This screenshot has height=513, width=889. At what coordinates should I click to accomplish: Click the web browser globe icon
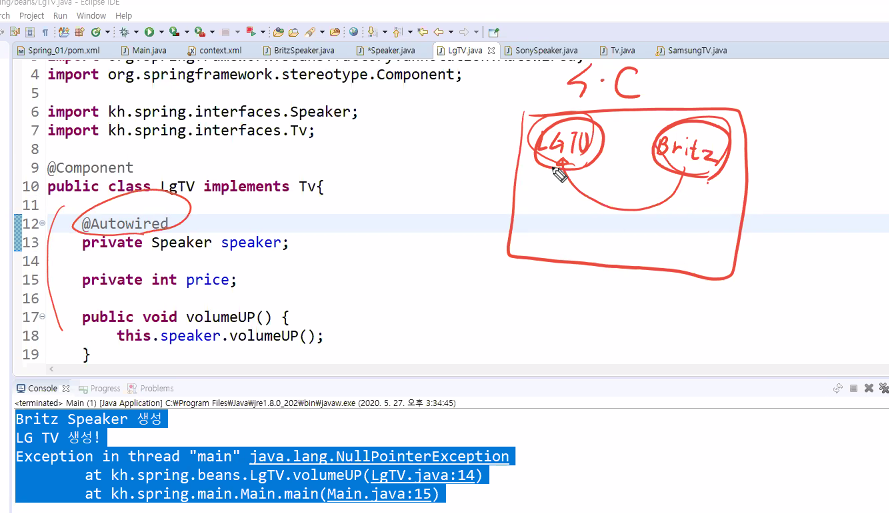click(x=353, y=32)
